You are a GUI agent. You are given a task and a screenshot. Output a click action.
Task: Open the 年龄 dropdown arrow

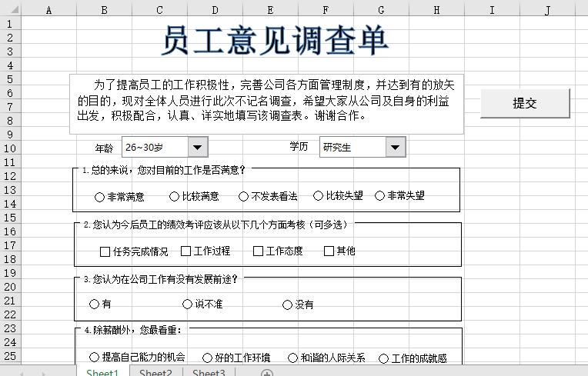click(x=198, y=147)
